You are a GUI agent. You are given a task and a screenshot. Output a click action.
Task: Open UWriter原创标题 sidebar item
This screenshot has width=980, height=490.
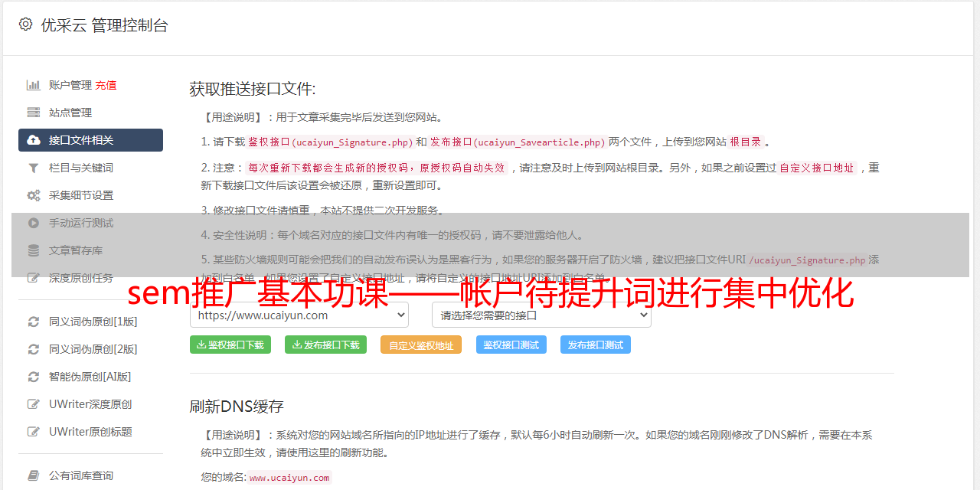coord(90,432)
